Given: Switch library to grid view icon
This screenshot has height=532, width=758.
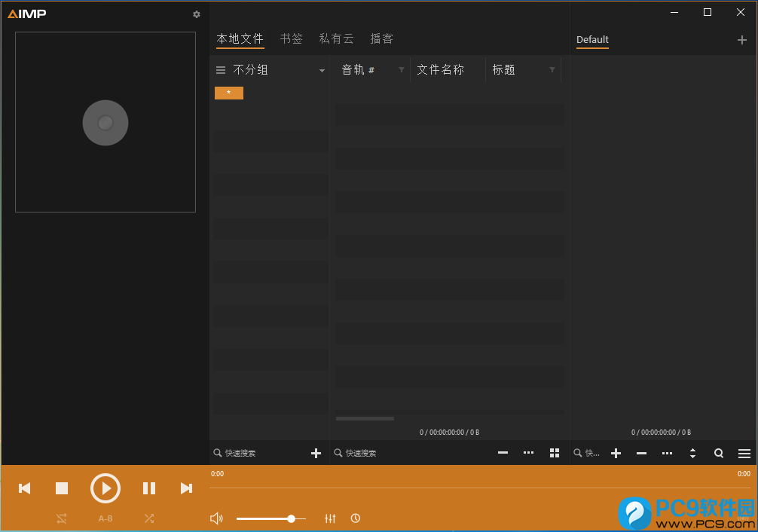Looking at the screenshot, I should 555,453.
